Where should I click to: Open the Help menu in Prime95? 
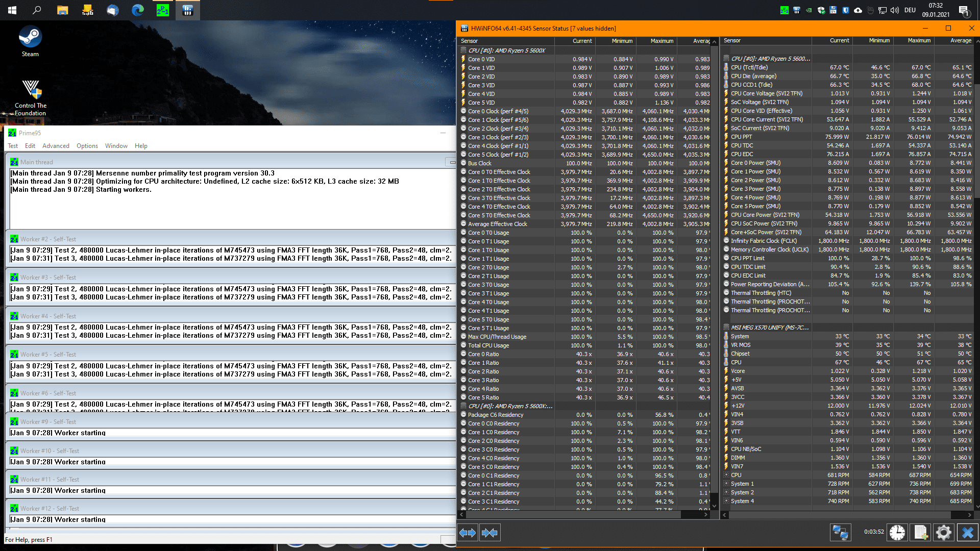click(141, 146)
